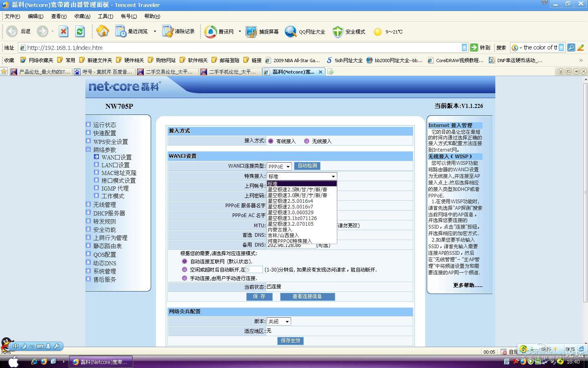Screen dimensions: 588x368
Task: Click the 收藏 star icon left of the tabs
Action: pos(4,72)
